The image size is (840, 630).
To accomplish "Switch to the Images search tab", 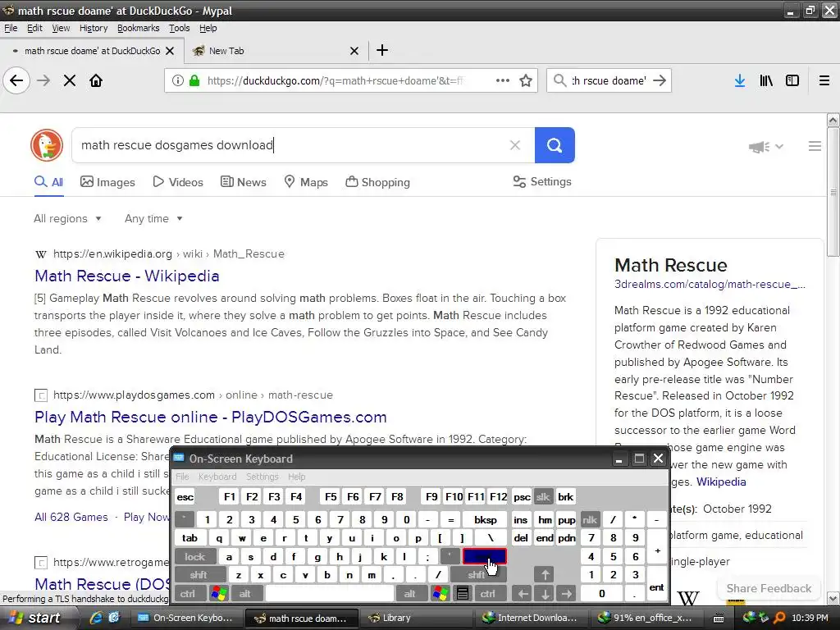I will point(107,182).
